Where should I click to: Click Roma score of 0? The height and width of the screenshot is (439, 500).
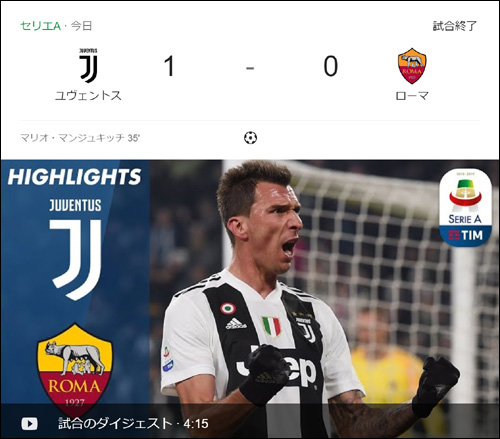click(x=331, y=66)
